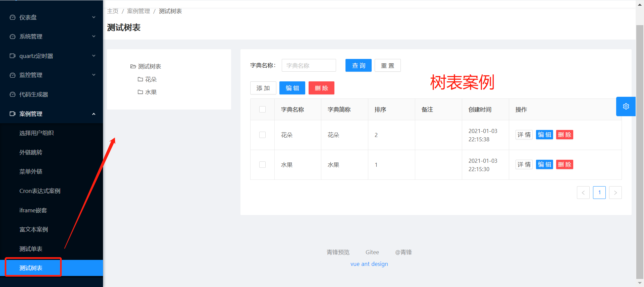Viewport: 644px width, 287px height.
Task: Edit the 花朵 row
Action: point(544,135)
